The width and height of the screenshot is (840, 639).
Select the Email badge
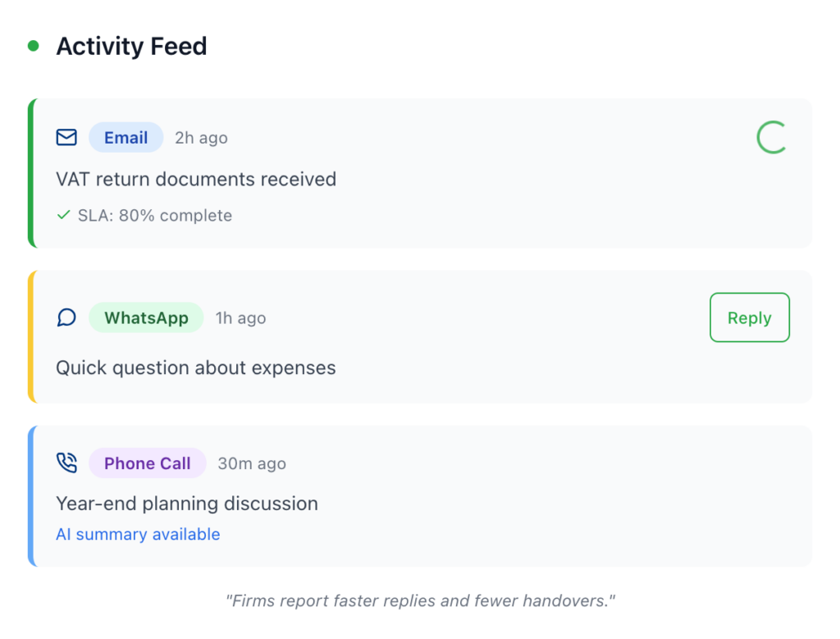pyautogui.click(x=126, y=138)
